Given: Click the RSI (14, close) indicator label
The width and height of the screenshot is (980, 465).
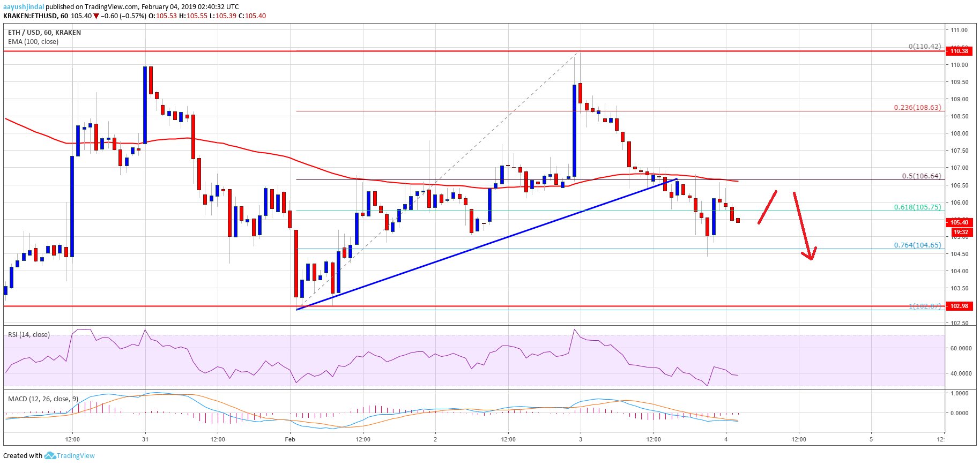Looking at the screenshot, I should point(29,335).
